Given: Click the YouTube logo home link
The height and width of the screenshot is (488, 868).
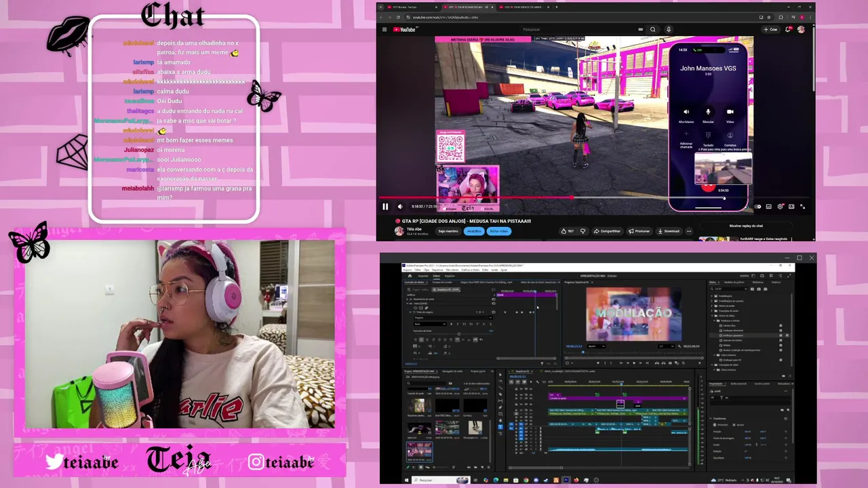Looking at the screenshot, I should (406, 29).
